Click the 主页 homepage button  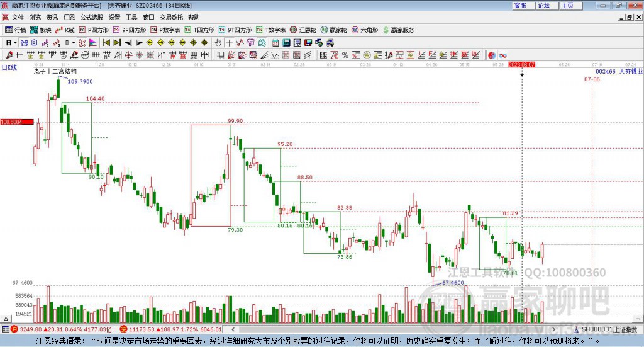tap(570, 5)
